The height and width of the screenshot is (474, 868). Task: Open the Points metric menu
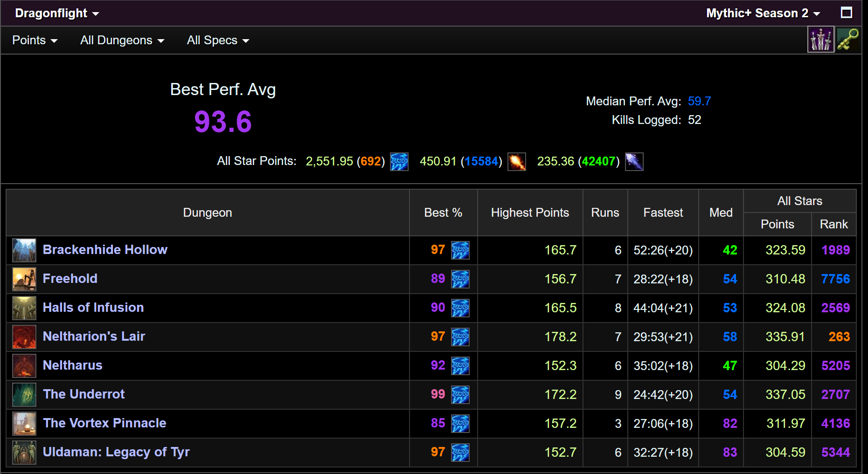coord(35,40)
